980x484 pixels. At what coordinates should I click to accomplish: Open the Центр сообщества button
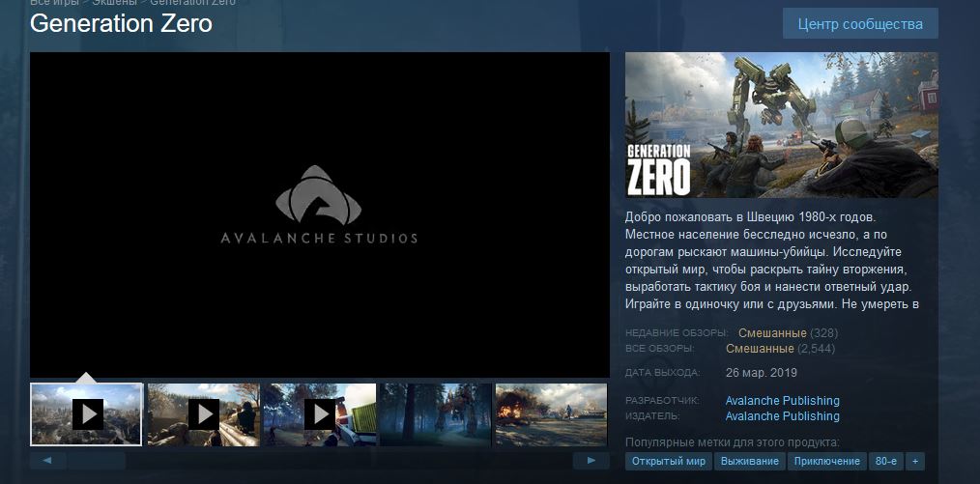point(860,24)
